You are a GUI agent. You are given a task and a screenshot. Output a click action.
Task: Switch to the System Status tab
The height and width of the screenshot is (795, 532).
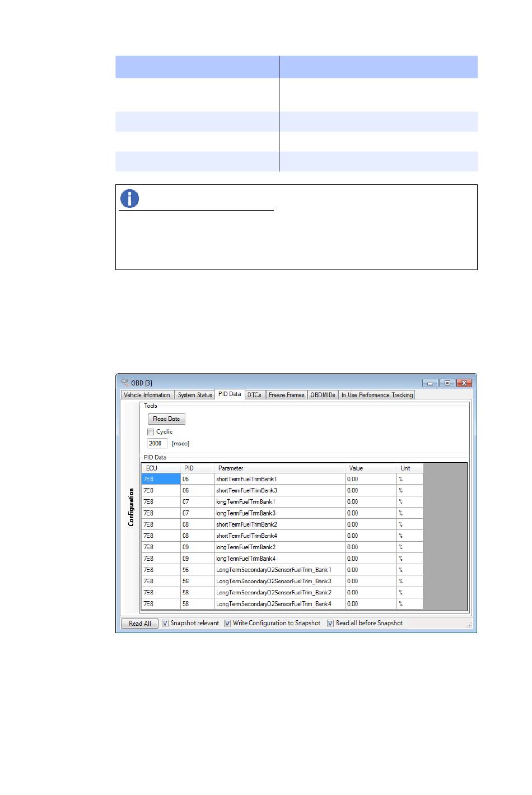pos(195,395)
